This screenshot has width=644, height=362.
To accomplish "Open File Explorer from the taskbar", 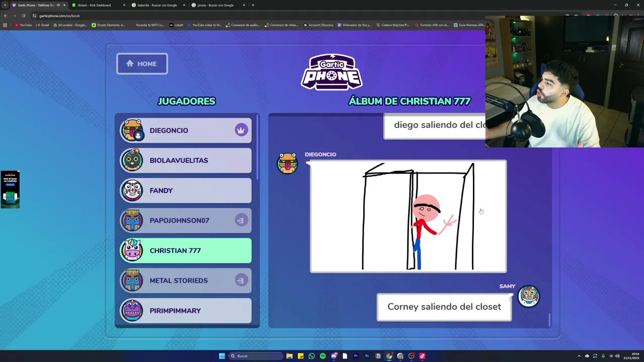I will tap(289, 356).
